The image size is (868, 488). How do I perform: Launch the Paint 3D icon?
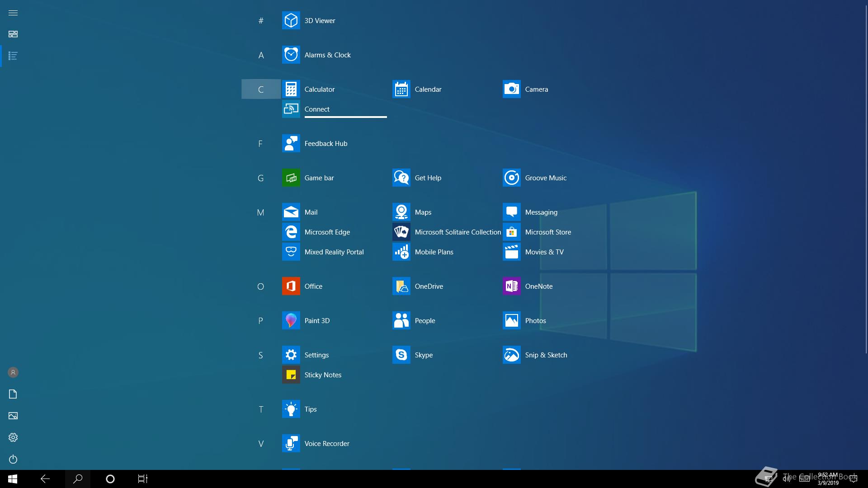point(291,320)
